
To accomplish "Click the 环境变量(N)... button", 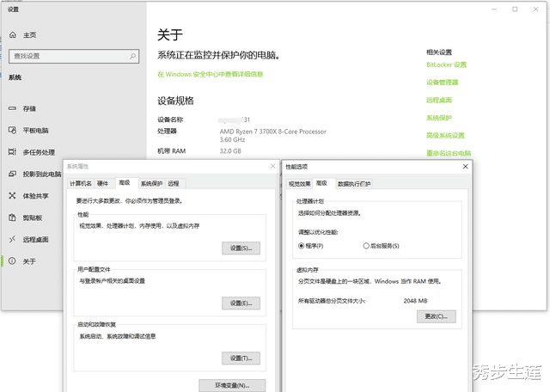I will point(232,385).
